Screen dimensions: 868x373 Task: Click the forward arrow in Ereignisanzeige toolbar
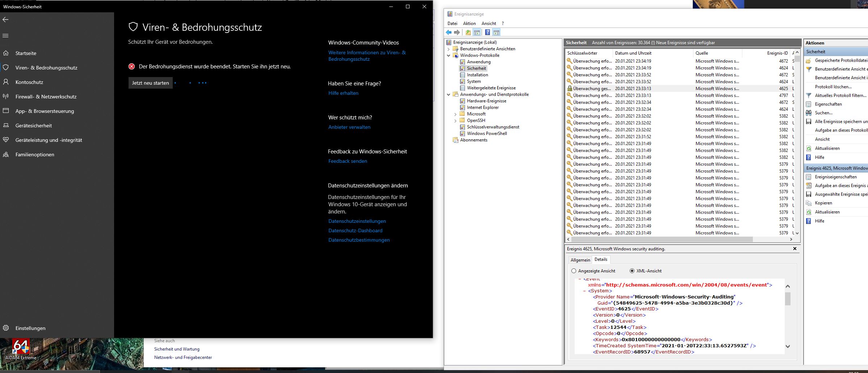(x=457, y=33)
